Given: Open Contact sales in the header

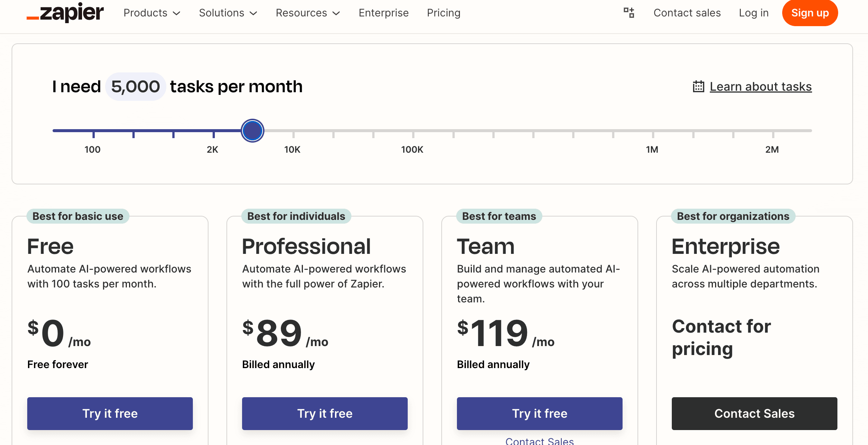Looking at the screenshot, I should 687,13.
